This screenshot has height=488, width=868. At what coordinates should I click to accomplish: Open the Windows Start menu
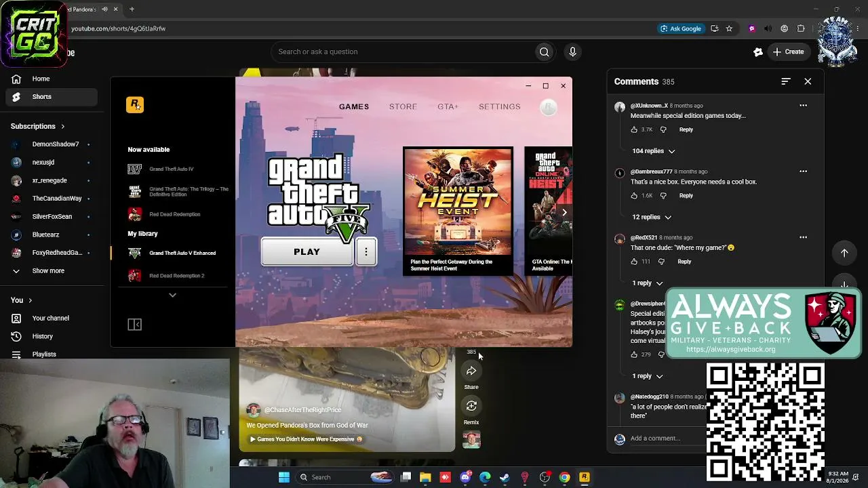point(284,477)
